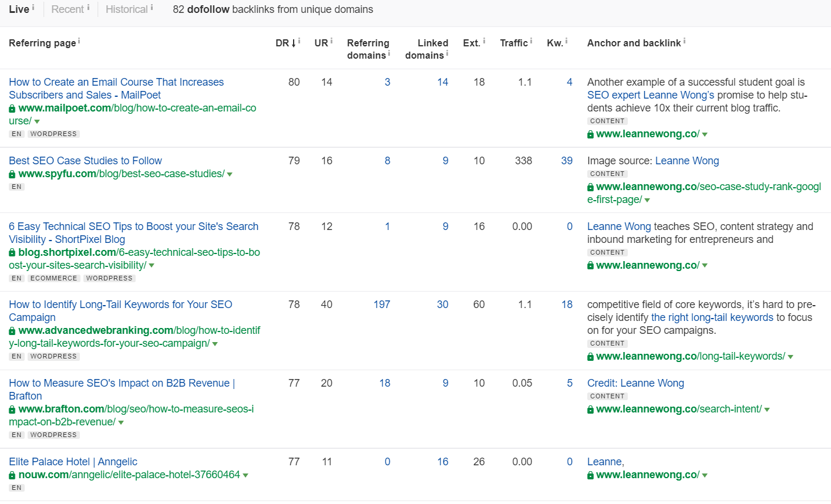831x504 pixels.
Task: Click the lock icon next to nouw.com
Action: (12, 475)
